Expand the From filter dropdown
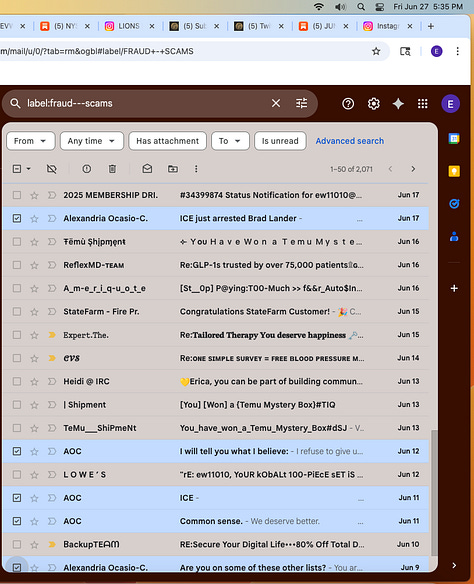This screenshot has width=474, height=584. tap(31, 141)
